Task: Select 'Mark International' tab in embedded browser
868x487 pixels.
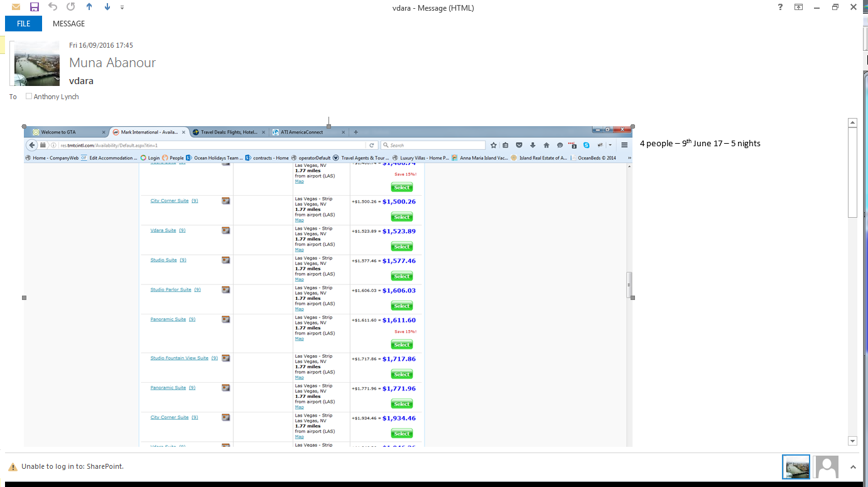Action: pos(149,132)
